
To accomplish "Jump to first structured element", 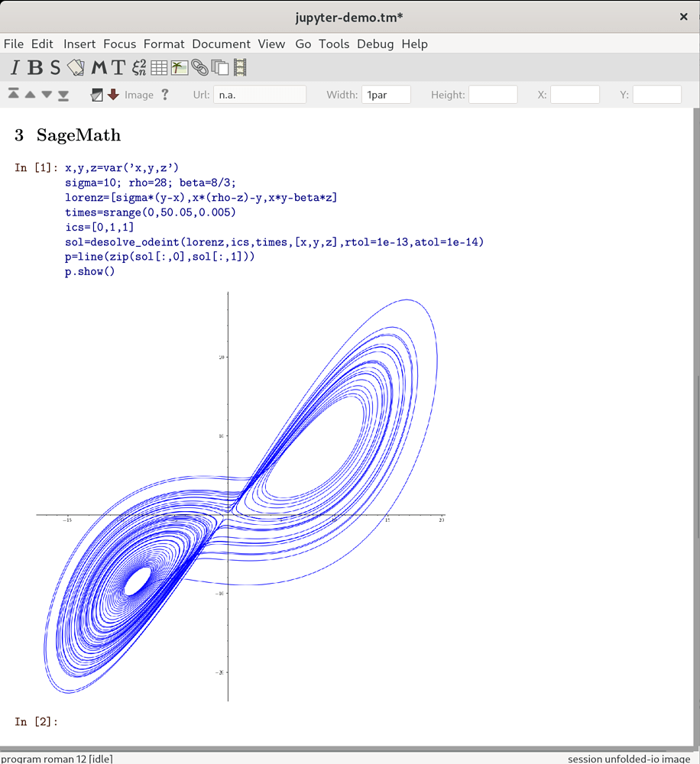I will pos(14,93).
